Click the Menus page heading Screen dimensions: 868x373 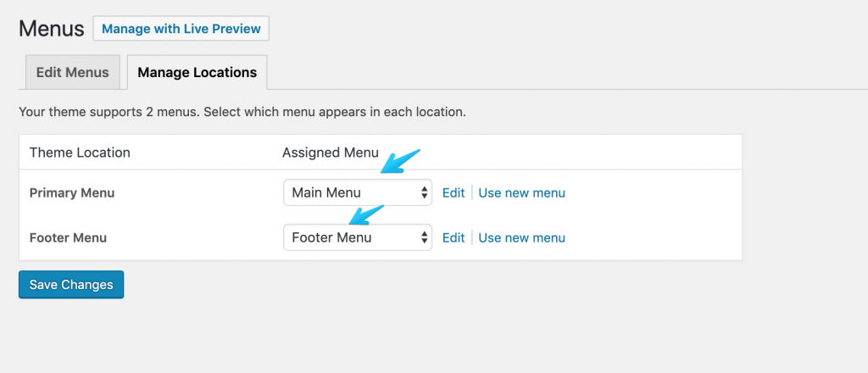click(x=52, y=29)
